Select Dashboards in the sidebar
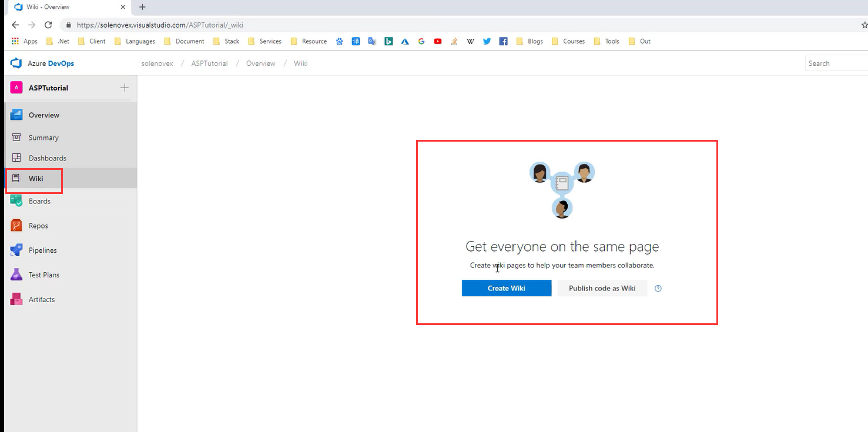The width and height of the screenshot is (868, 432). pyautogui.click(x=47, y=158)
